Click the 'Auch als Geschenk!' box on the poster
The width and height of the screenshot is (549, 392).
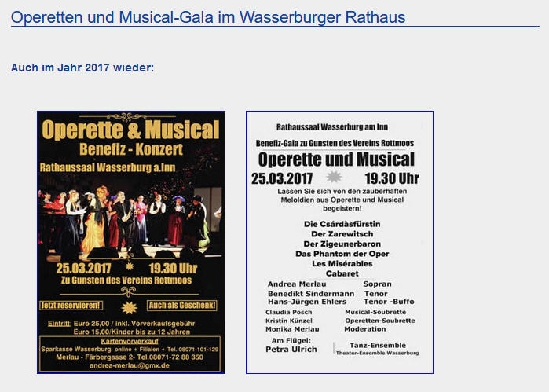pos(181,305)
